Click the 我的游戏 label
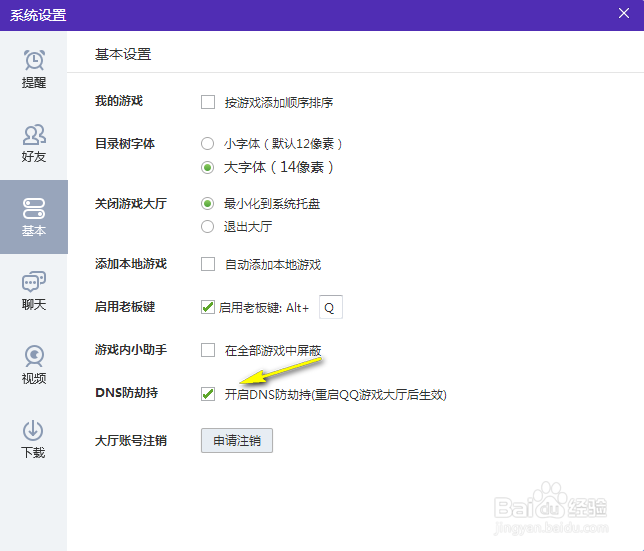The height and width of the screenshot is (551, 644). point(119,101)
